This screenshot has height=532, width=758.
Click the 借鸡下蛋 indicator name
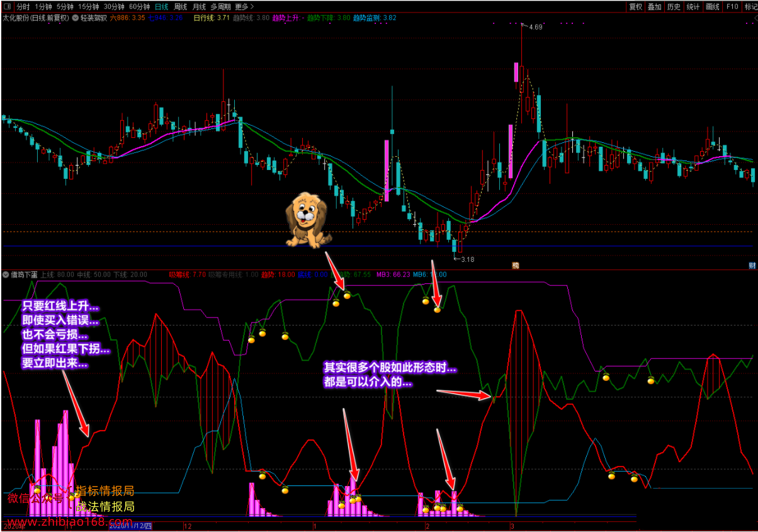click(23, 274)
